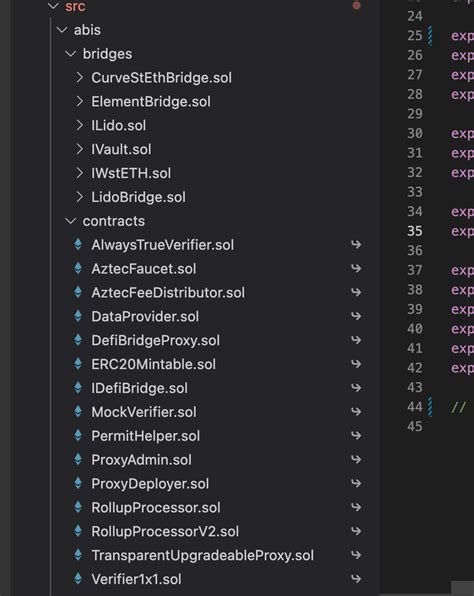Expand the ILido.sol folder chevron
This screenshot has height=596, width=474.
tap(79, 125)
